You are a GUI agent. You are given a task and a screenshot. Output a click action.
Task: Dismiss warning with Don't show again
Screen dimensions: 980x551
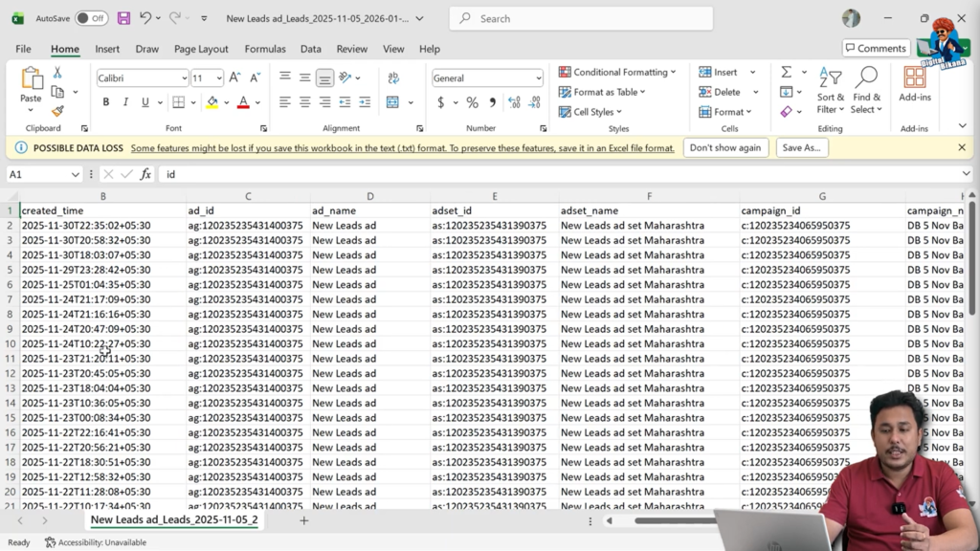tap(725, 147)
